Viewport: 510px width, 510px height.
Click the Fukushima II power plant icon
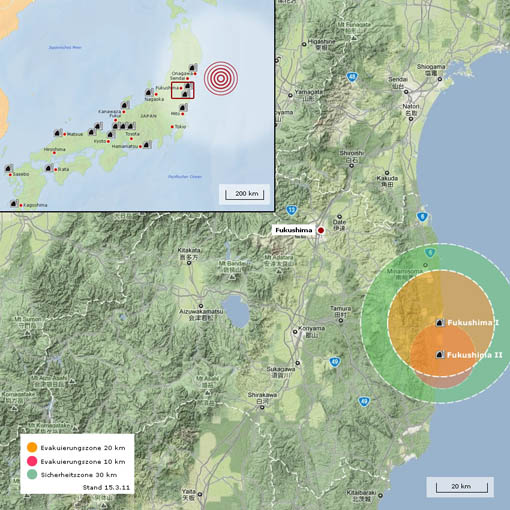point(440,354)
